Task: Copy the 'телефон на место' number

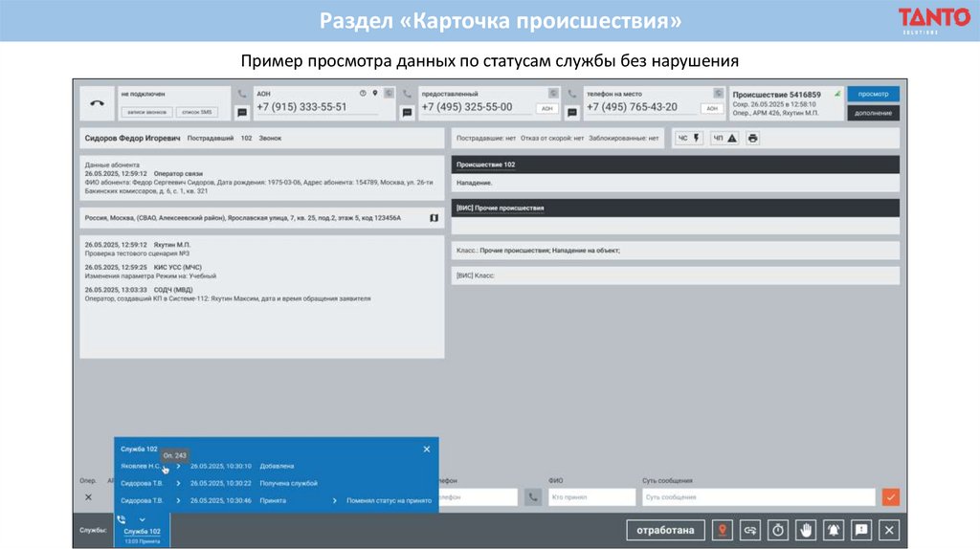Action: (718, 93)
